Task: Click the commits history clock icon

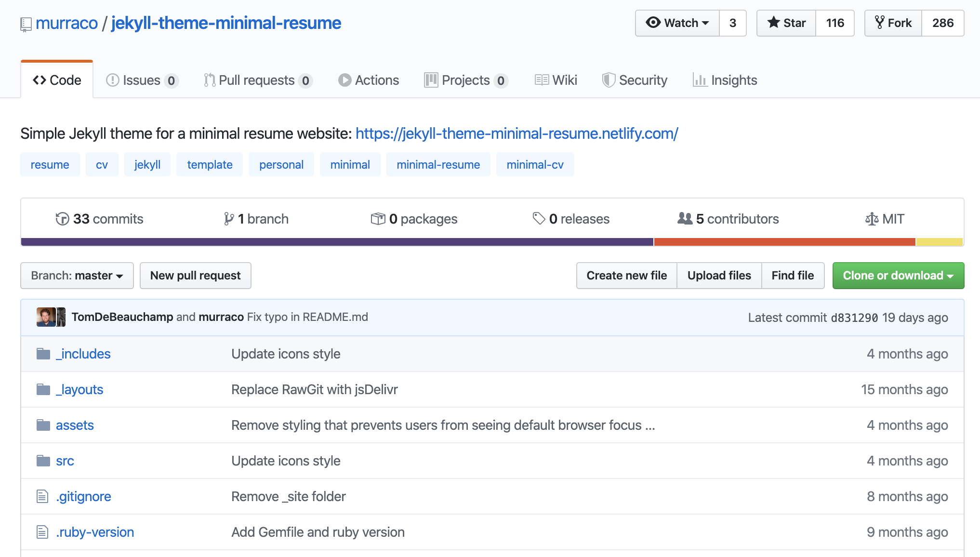Action: point(62,219)
